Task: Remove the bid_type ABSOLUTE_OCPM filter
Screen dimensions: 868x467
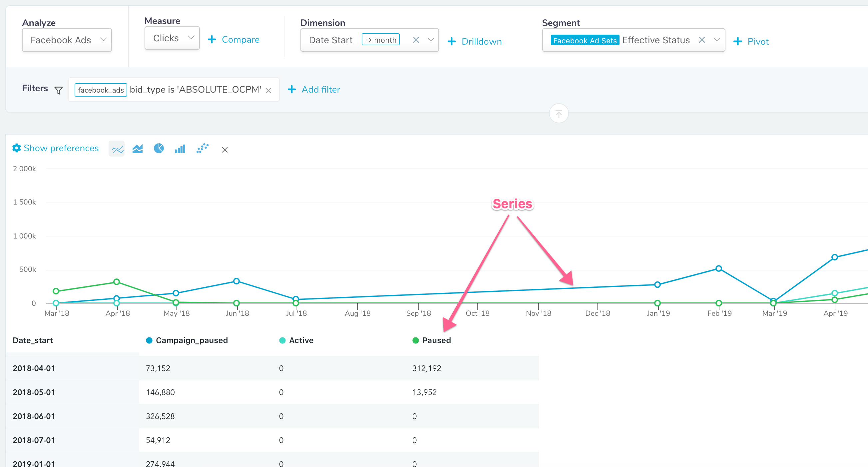Action: 268,91
